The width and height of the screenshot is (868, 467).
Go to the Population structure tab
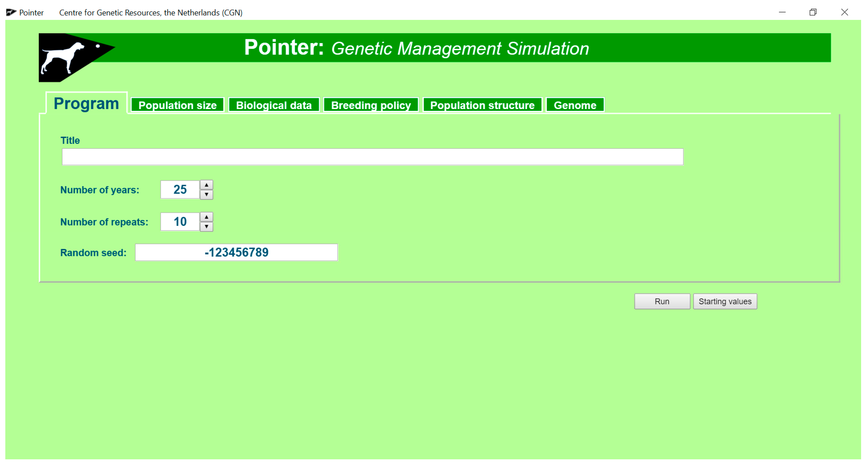(x=482, y=105)
